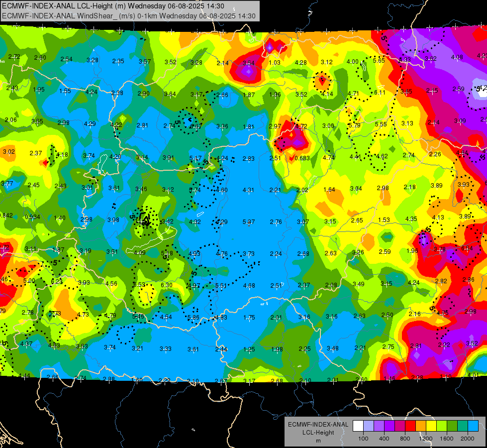Viewport: 487px width, 448px height.
Task: Click the 400 label under the legend
Action: click(x=384, y=439)
